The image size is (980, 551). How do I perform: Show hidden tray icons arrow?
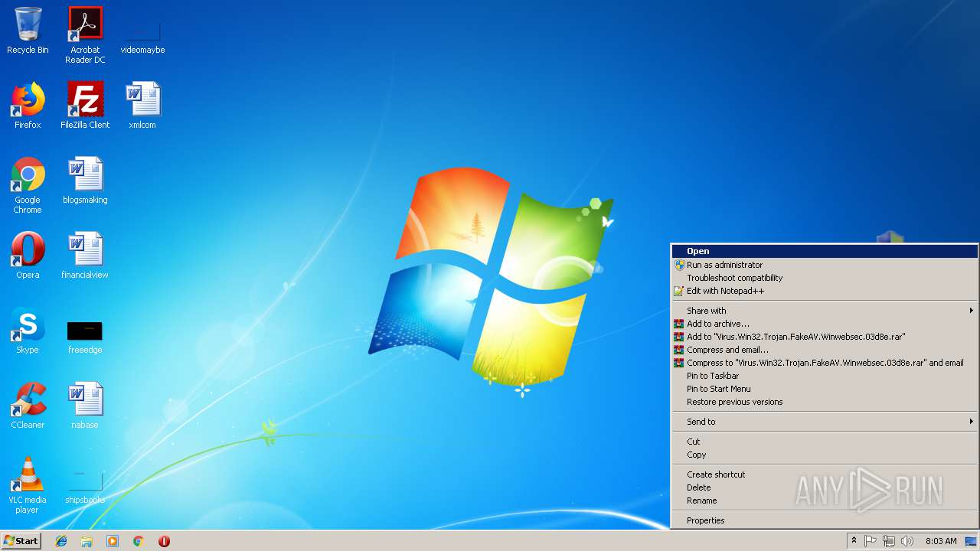[854, 541]
